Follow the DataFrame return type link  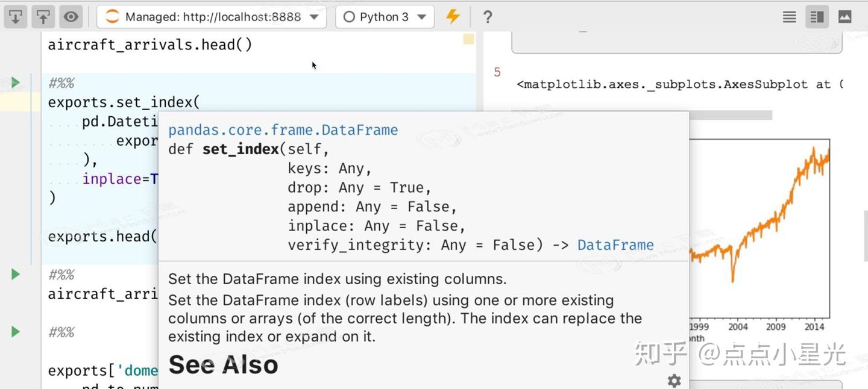coord(615,244)
